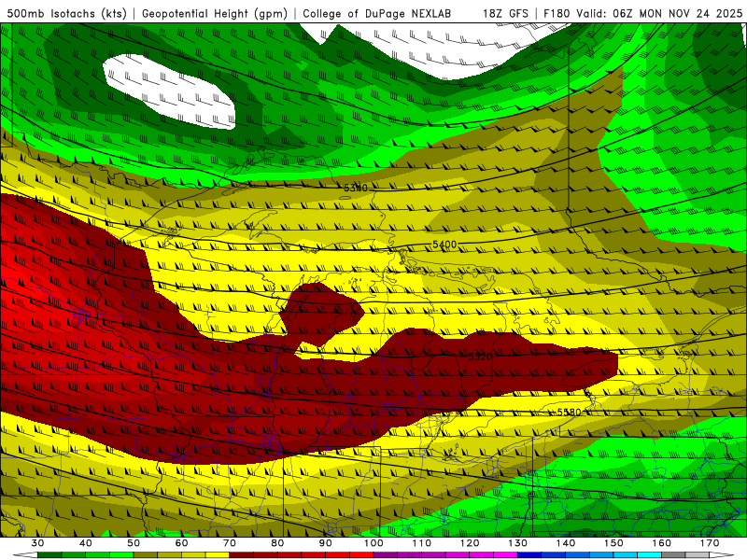The height and width of the screenshot is (560, 747).
Task: Click the 5400 height contour label
Action: (444, 245)
